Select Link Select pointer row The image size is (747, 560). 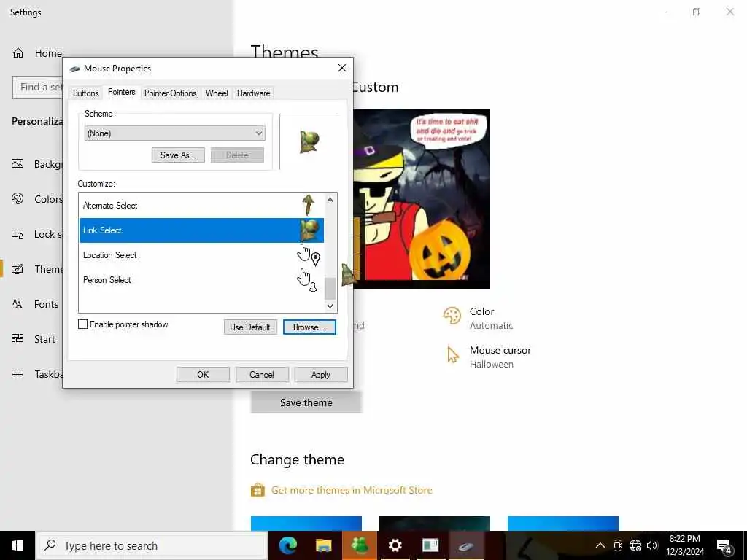pos(201,230)
